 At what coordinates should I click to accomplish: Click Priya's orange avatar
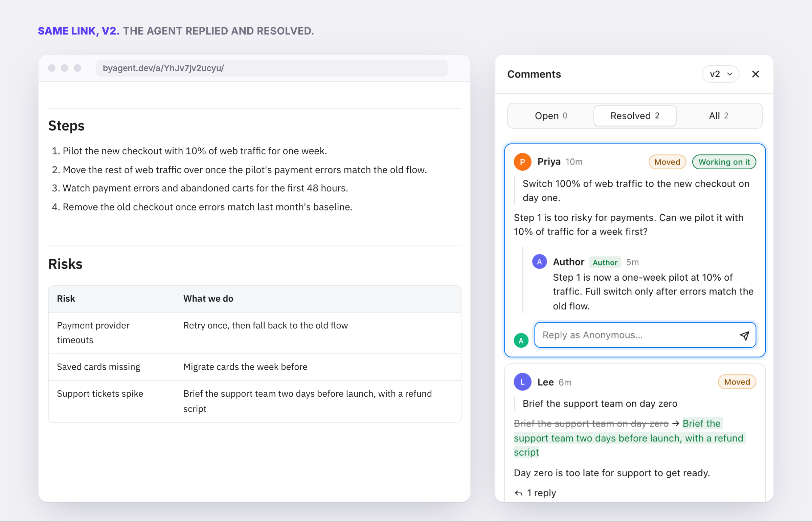point(522,162)
